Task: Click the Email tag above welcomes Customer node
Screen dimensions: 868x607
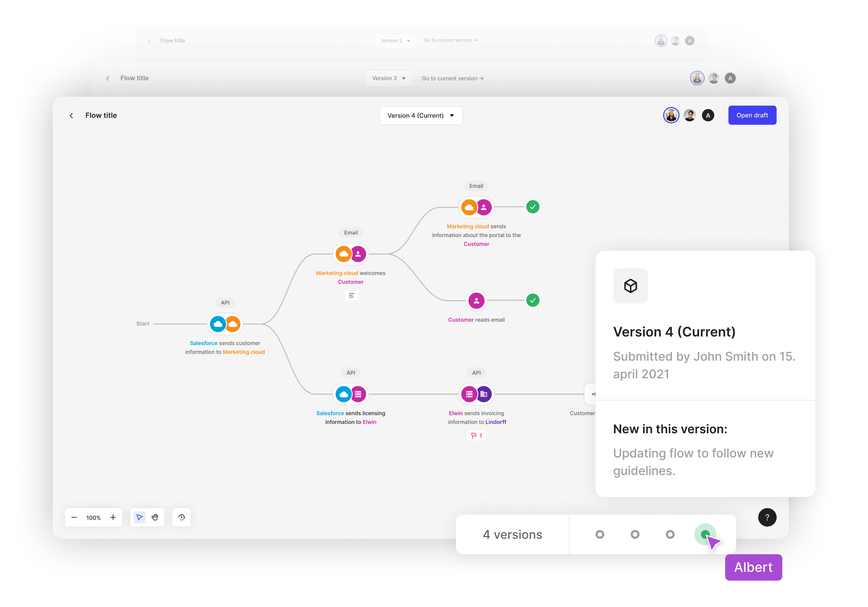Action: (351, 233)
